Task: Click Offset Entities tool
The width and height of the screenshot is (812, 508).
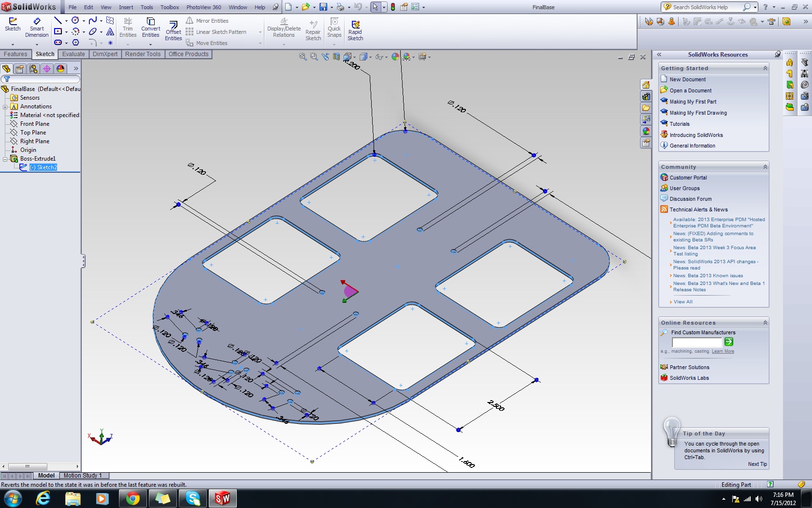Action: point(173,31)
